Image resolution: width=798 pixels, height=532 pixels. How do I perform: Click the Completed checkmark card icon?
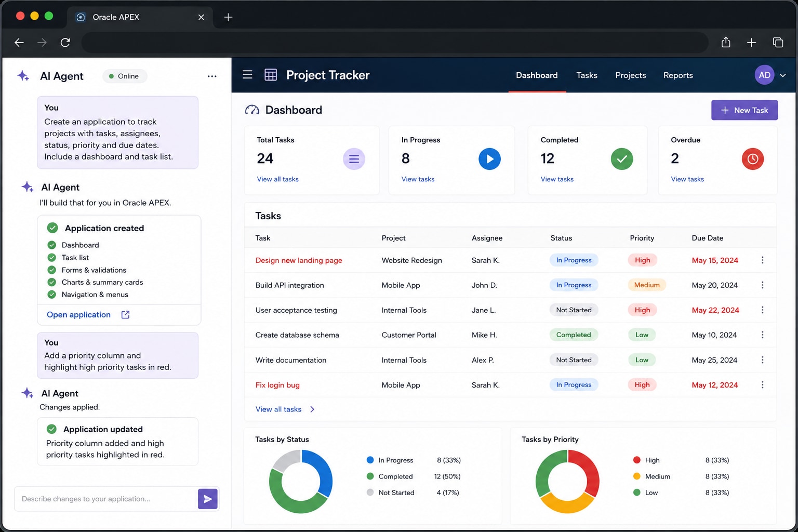(x=622, y=159)
